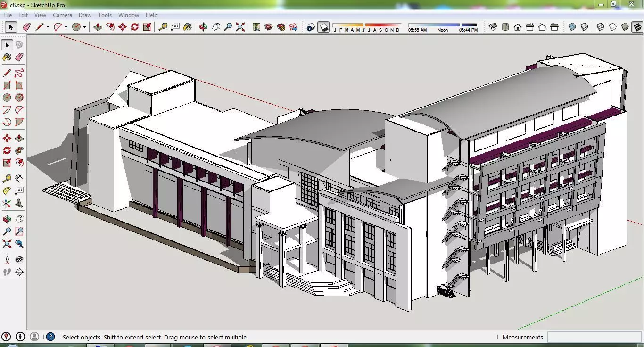Open the Line tool dropdown arrow
The height and width of the screenshot is (347, 644).
[48, 27]
